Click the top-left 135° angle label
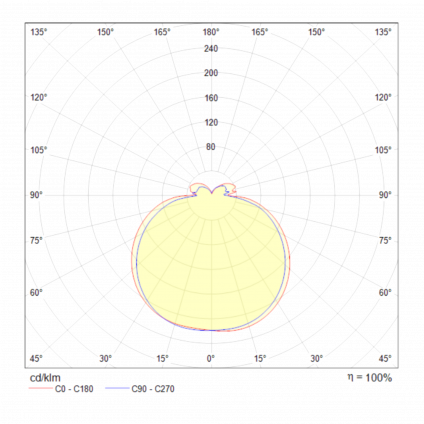This screenshot has width=424, height=424. (39, 32)
